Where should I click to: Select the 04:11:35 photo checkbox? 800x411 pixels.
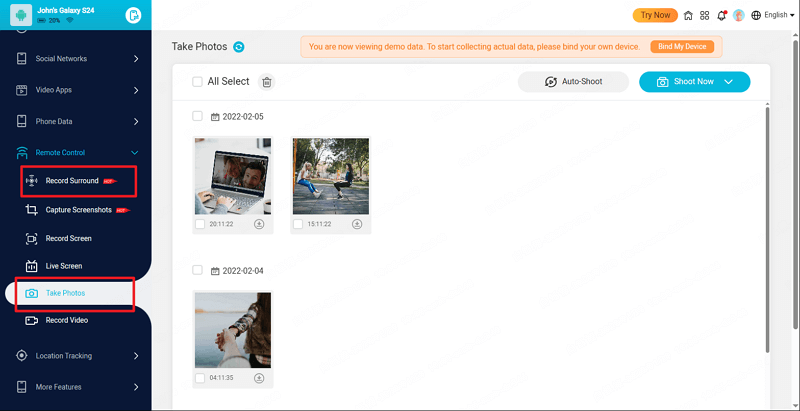tap(200, 378)
